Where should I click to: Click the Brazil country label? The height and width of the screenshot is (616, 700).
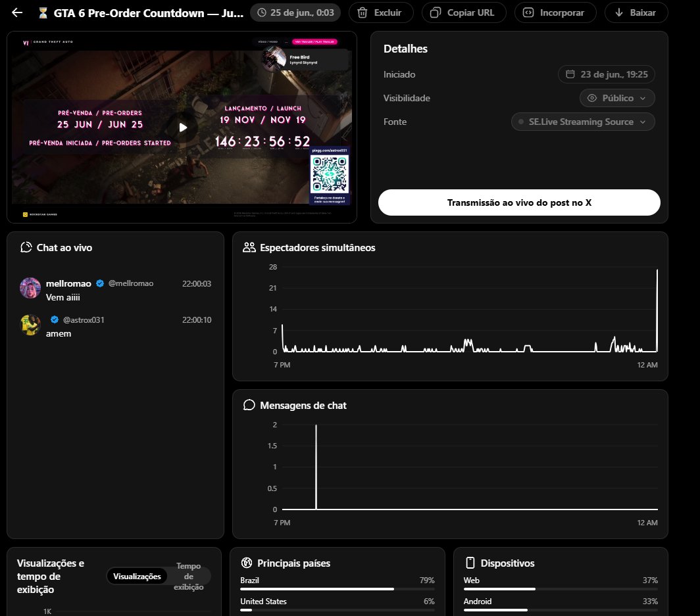tap(249, 580)
